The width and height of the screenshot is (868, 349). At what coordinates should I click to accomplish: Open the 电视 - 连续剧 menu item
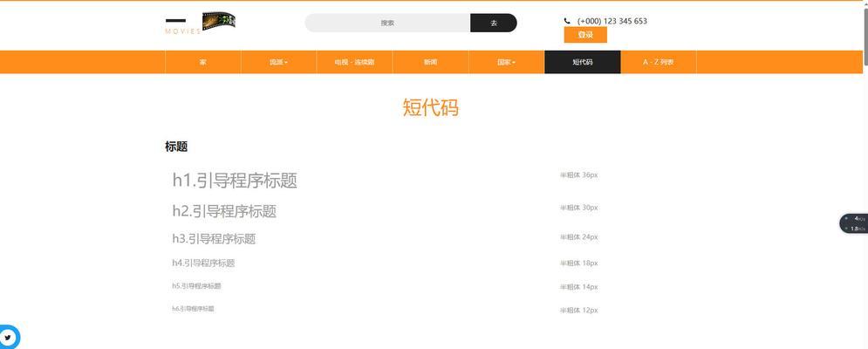[354, 62]
